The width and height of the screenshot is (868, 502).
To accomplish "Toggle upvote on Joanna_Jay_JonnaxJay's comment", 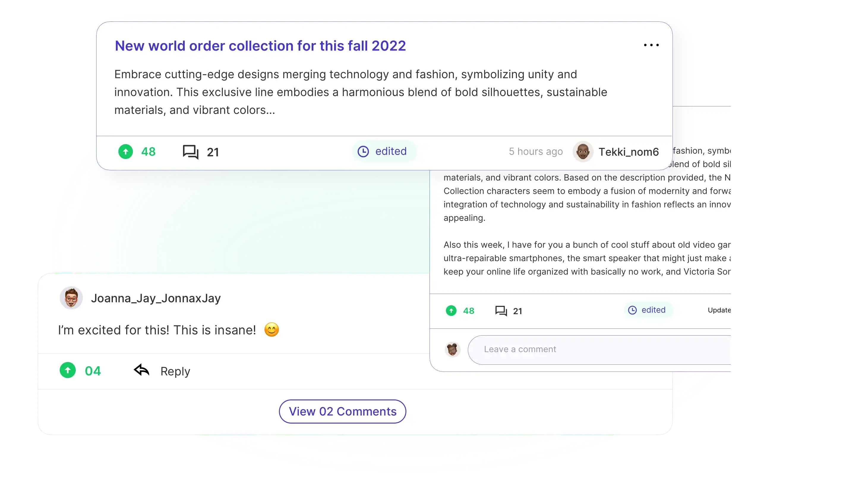I will click(68, 371).
